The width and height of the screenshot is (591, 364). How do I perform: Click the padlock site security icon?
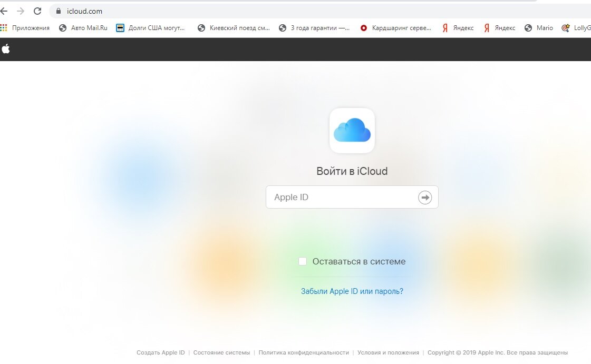59,11
